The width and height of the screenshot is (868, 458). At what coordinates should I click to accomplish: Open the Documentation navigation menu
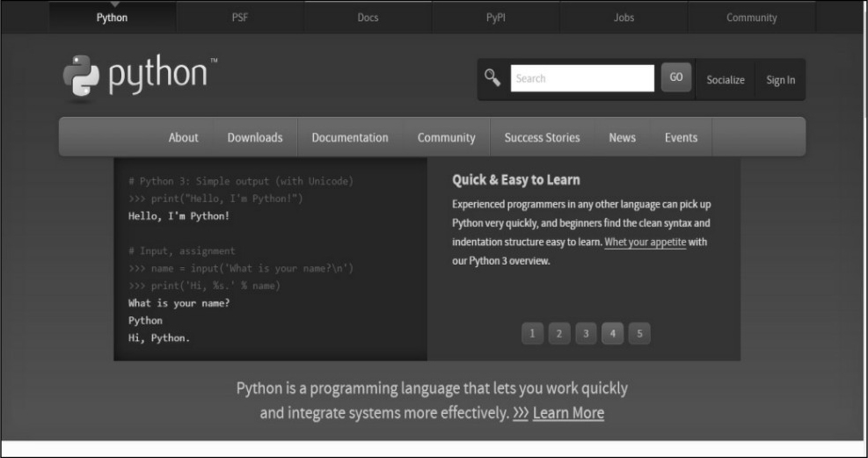click(350, 137)
